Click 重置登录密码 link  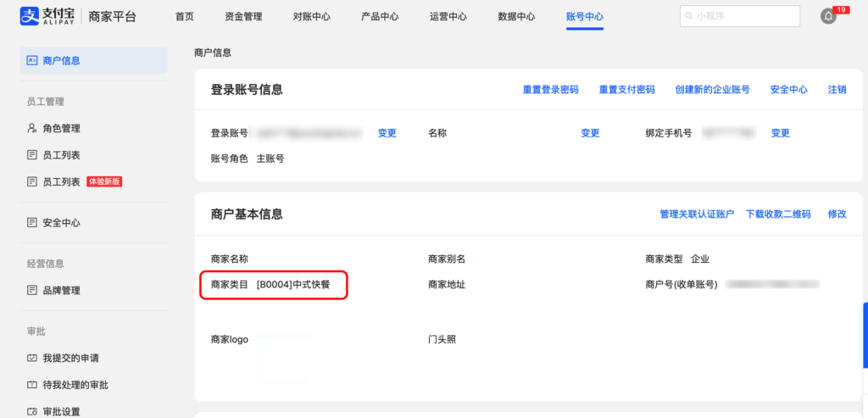[x=550, y=90]
